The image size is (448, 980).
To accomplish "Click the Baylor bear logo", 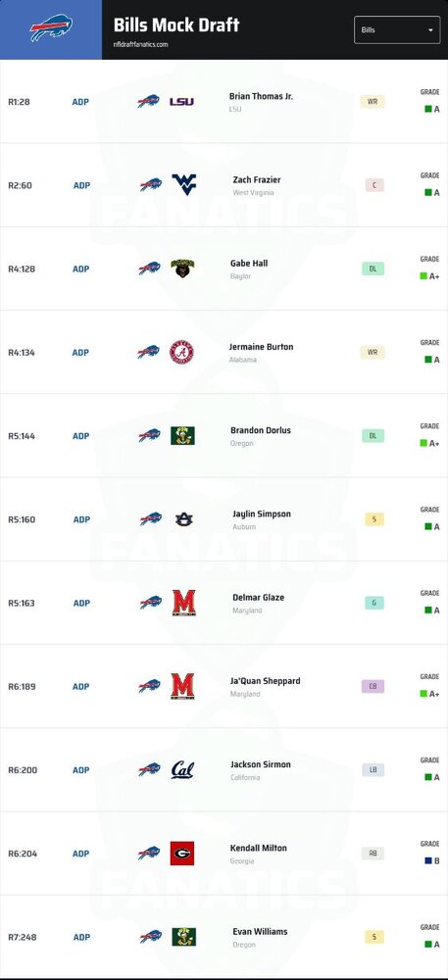I will [182, 269].
